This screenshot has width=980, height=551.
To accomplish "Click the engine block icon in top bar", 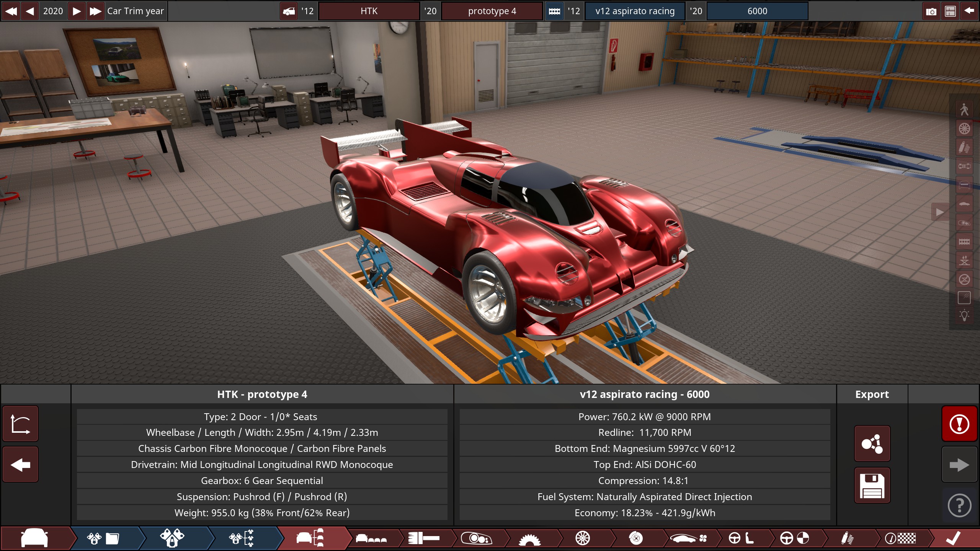I will click(x=554, y=11).
